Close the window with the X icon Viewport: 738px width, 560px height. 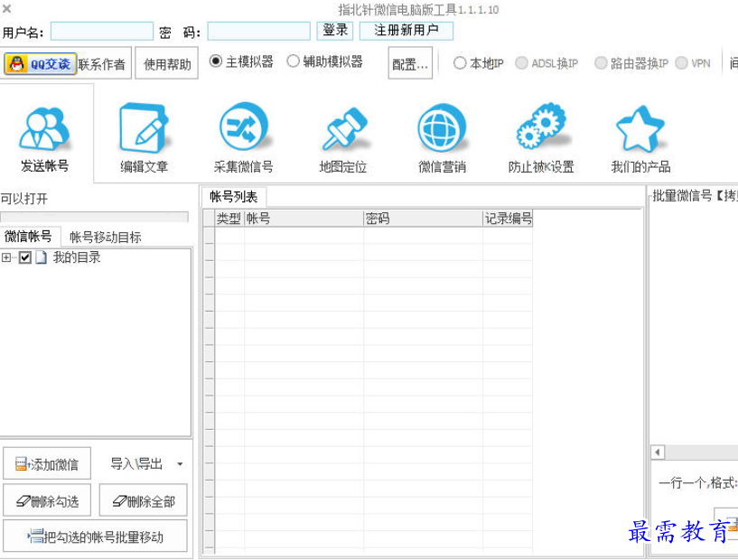pyautogui.click(x=7, y=8)
